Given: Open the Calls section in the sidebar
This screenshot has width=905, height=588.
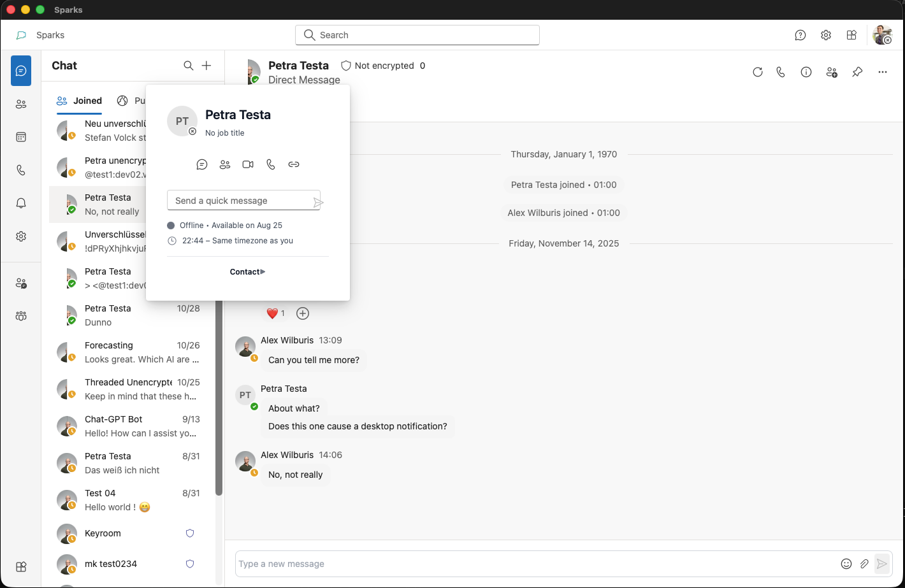Looking at the screenshot, I should [21, 169].
